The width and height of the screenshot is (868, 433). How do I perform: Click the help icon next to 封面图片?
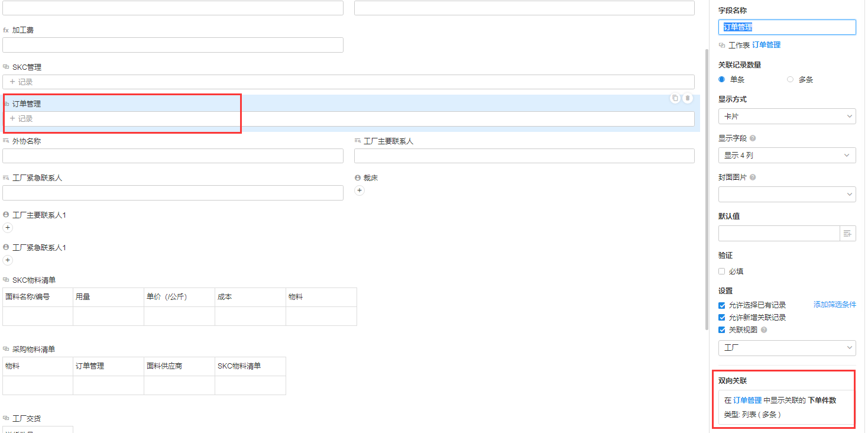pos(753,177)
